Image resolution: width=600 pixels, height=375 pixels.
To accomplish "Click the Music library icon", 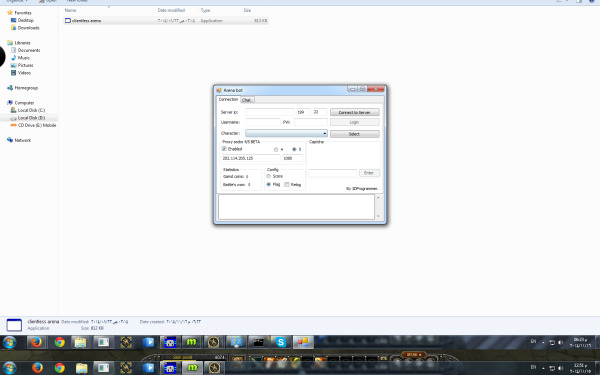I will click(x=13, y=58).
